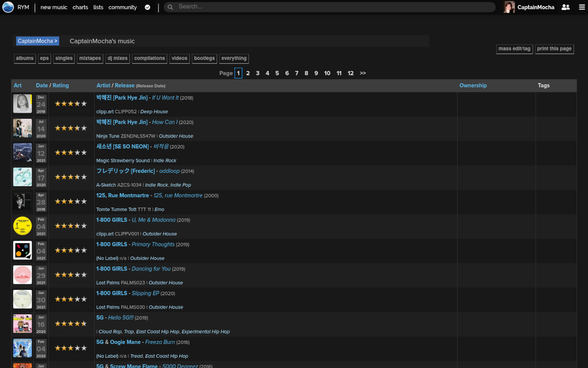This screenshot has width=588, height=368.
Task: Open album art thumbnail for If U Want It
Action: 23,104
